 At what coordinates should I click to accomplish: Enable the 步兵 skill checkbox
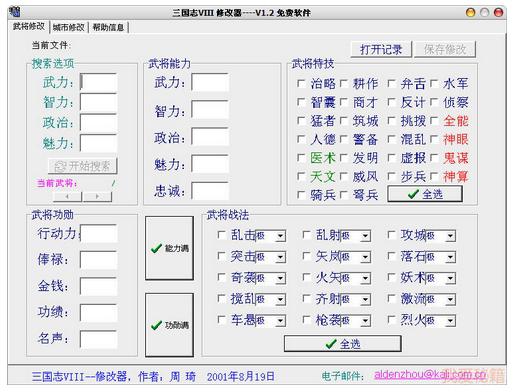[x=392, y=176]
